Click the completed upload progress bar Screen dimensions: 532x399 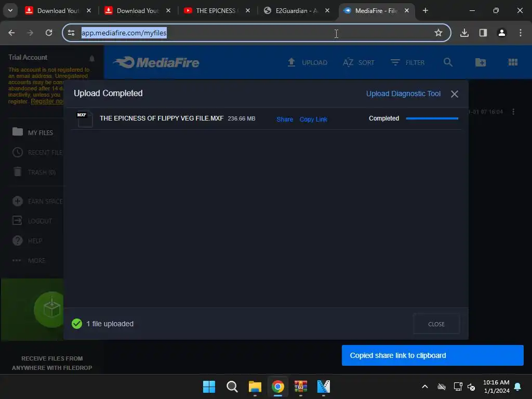click(432, 118)
